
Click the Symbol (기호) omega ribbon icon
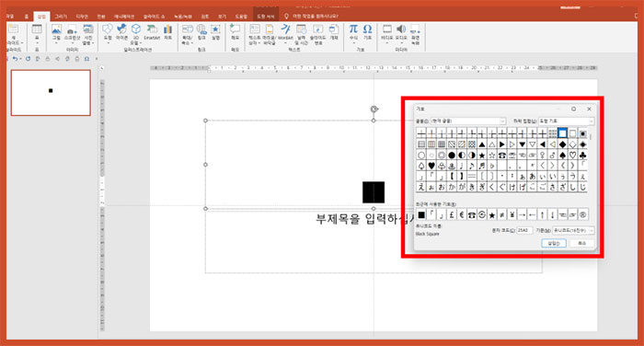(x=368, y=32)
